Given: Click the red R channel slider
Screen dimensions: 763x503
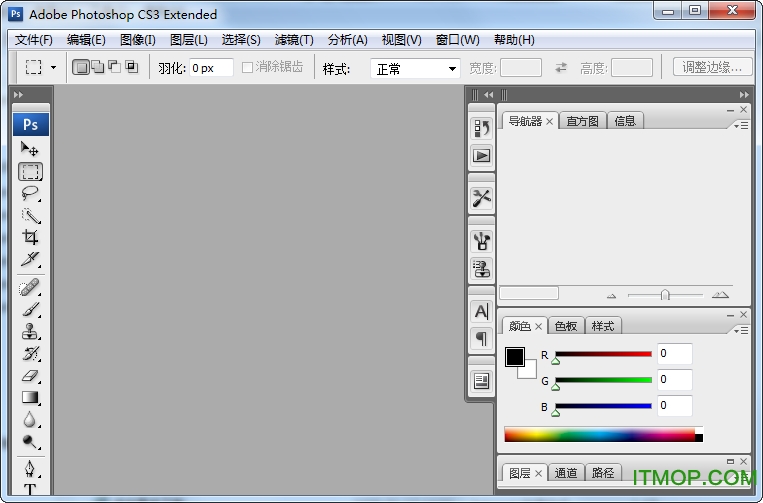Looking at the screenshot, I should (x=603, y=354).
